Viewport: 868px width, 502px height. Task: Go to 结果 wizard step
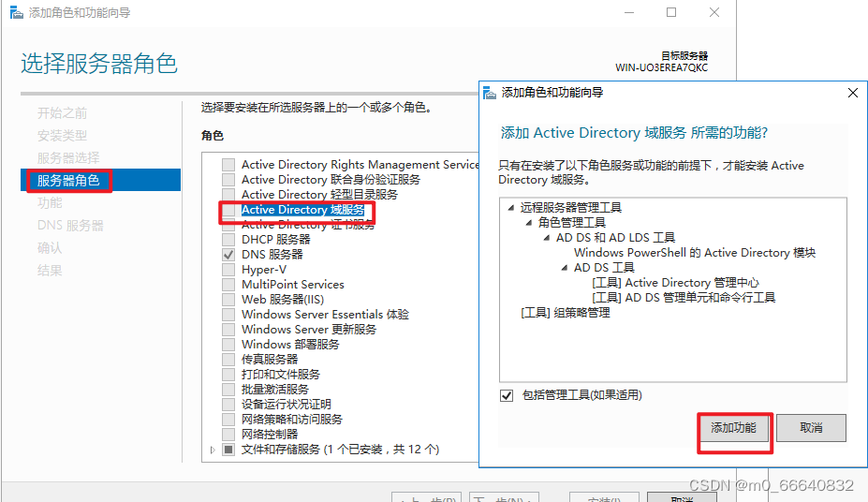point(50,270)
